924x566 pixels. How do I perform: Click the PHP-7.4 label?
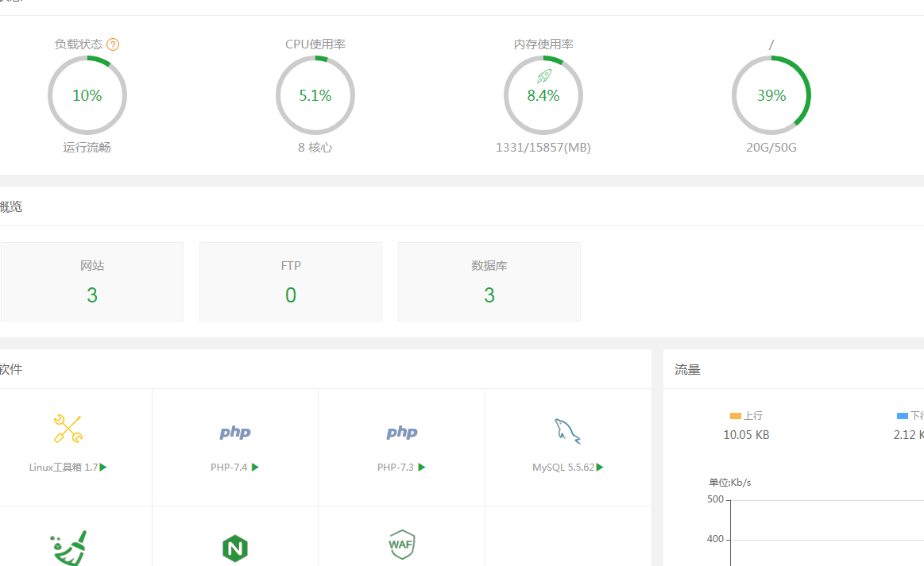[x=230, y=467]
